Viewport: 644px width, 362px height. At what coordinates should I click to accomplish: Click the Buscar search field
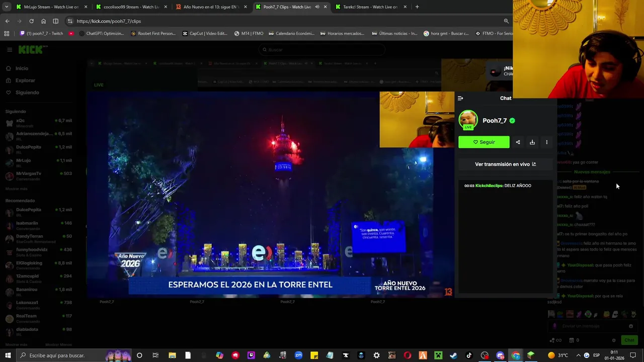[x=322, y=50]
